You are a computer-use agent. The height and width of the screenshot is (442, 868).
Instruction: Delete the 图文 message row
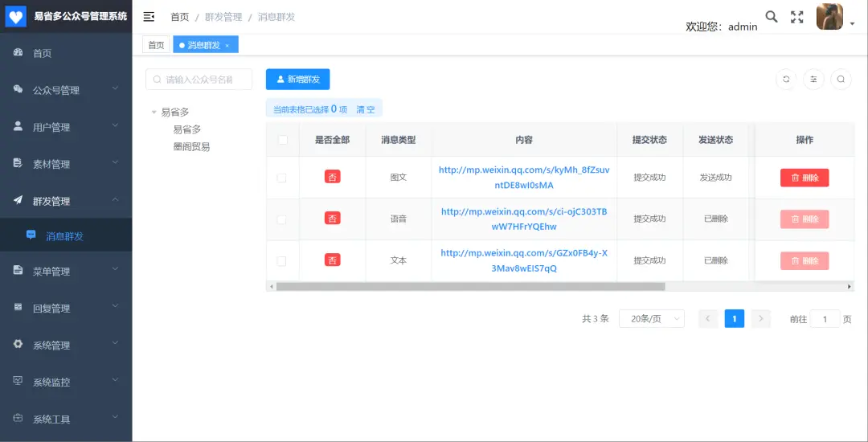coord(805,178)
